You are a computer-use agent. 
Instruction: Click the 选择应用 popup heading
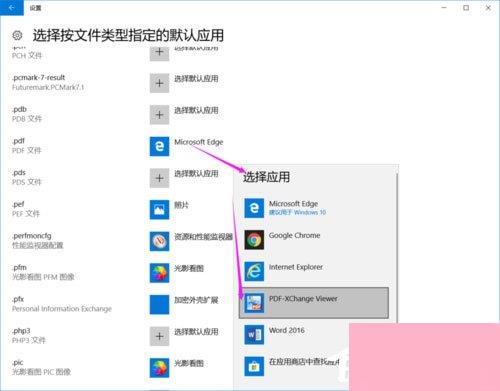point(266,177)
